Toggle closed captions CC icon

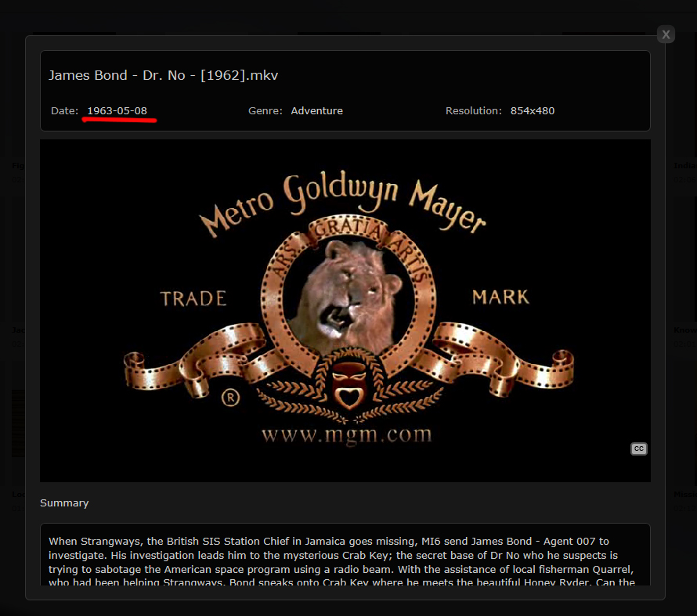[639, 448]
